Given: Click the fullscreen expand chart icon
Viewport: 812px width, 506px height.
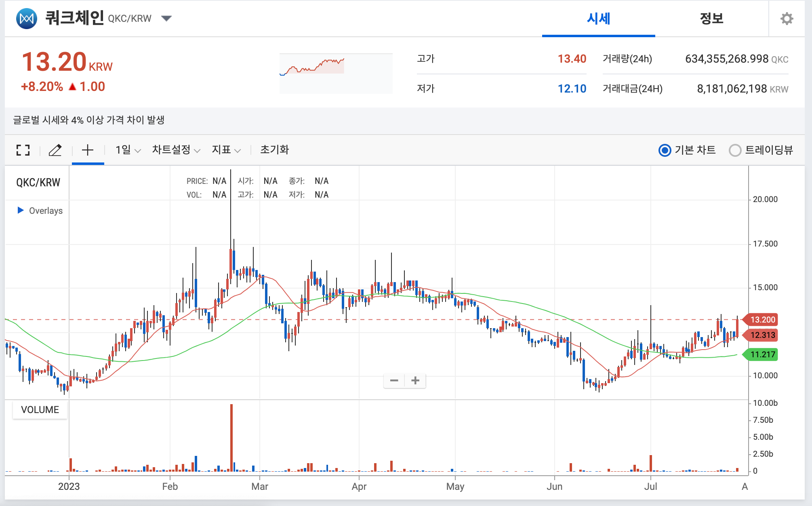Looking at the screenshot, I should click(x=23, y=150).
